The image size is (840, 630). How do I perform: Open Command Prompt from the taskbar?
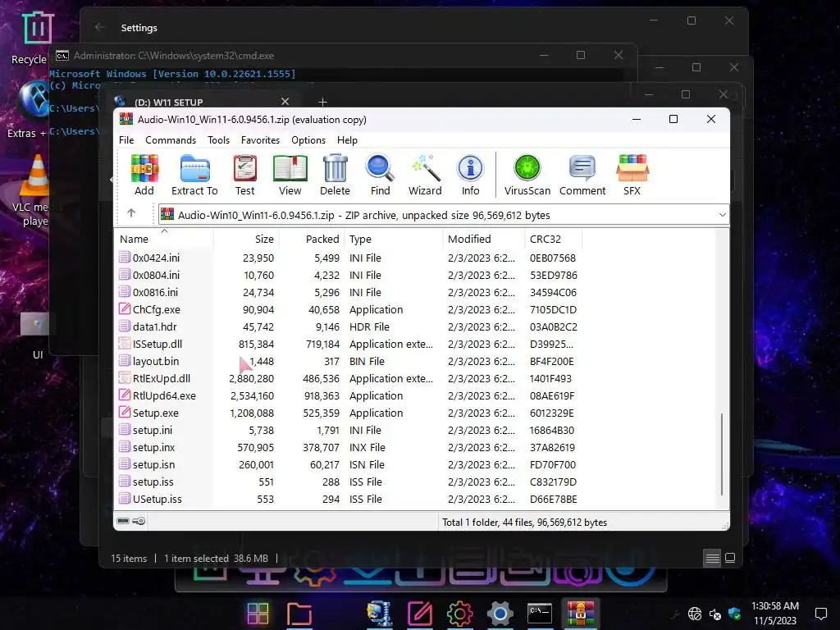pyautogui.click(x=540, y=614)
